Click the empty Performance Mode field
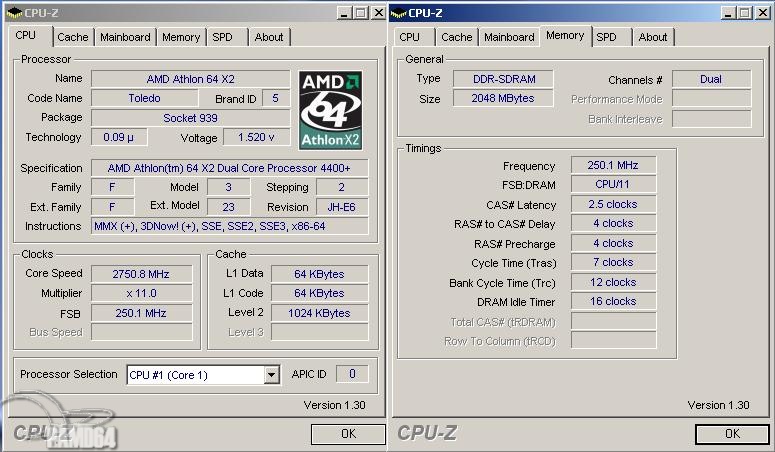Viewport: 775px width, 452px height. (711, 98)
